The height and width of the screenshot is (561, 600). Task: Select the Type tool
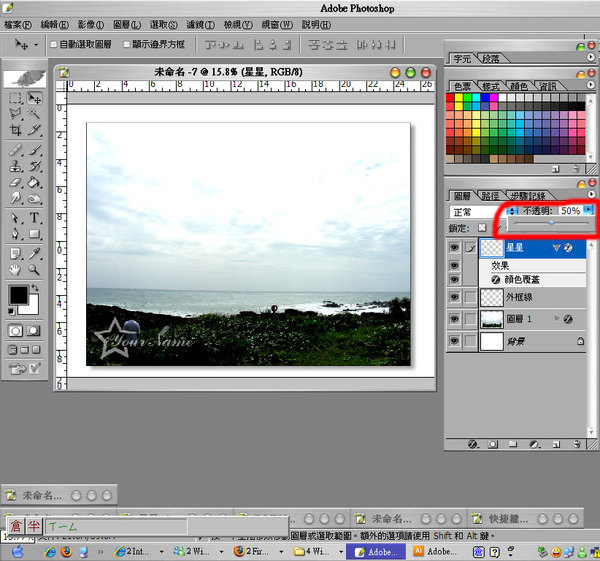point(34,218)
